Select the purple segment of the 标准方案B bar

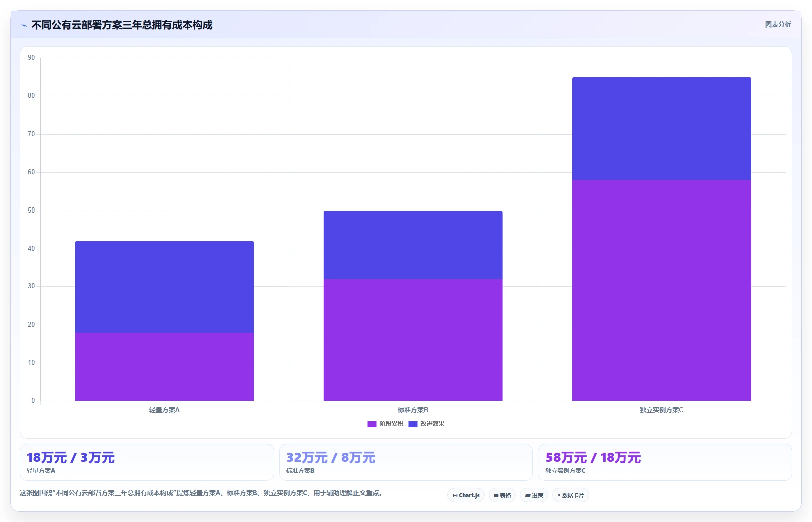pyautogui.click(x=413, y=340)
